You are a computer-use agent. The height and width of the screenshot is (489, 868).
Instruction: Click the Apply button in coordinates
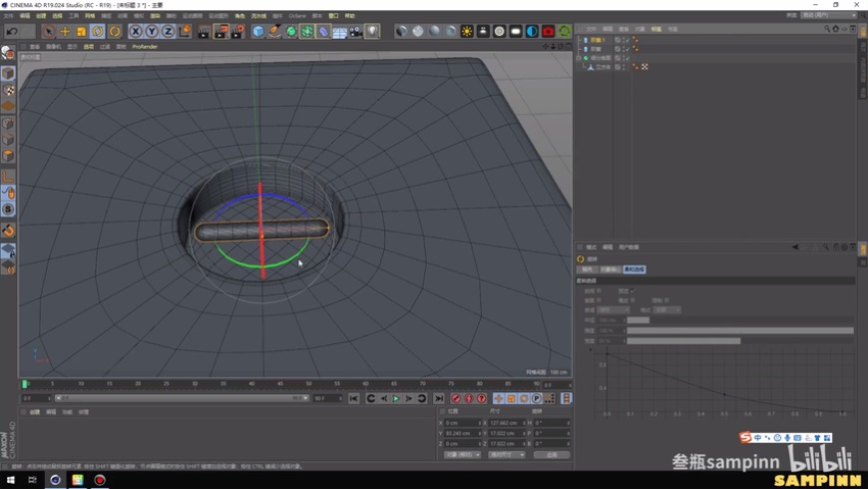coord(552,455)
